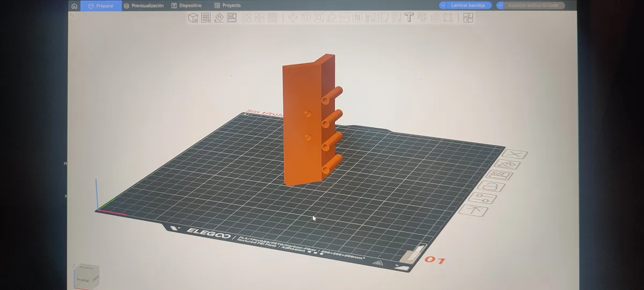The image size is (644, 290).
Task: Click the plate arrange icon beside bed
Action: pyautogui.click(x=500, y=176)
